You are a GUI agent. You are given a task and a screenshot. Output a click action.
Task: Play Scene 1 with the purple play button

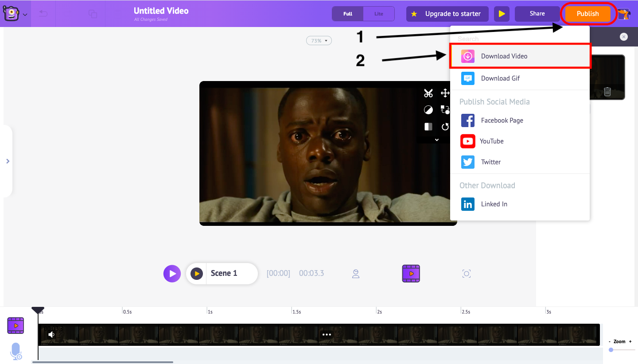pos(172,274)
